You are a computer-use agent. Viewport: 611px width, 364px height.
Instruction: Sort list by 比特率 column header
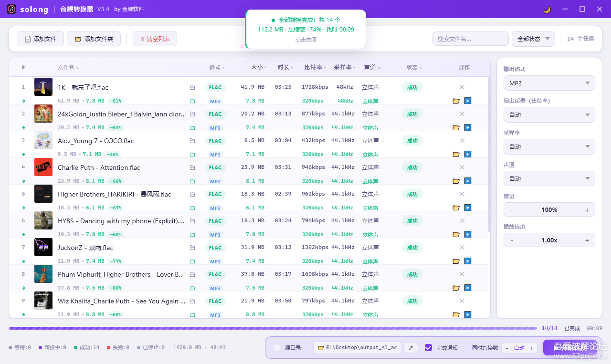315,67
